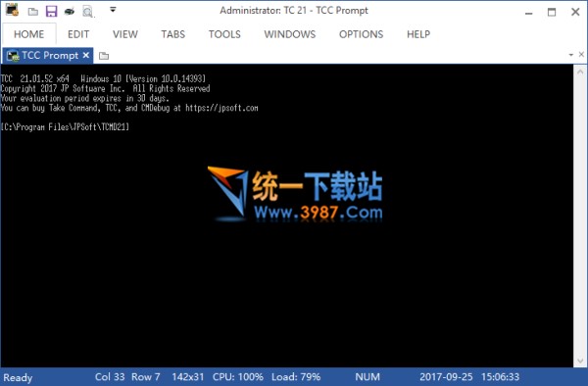Click the printer icon in quick access
Image resolution: width=588 pixels, height=386 pixels.
(70, 12)
